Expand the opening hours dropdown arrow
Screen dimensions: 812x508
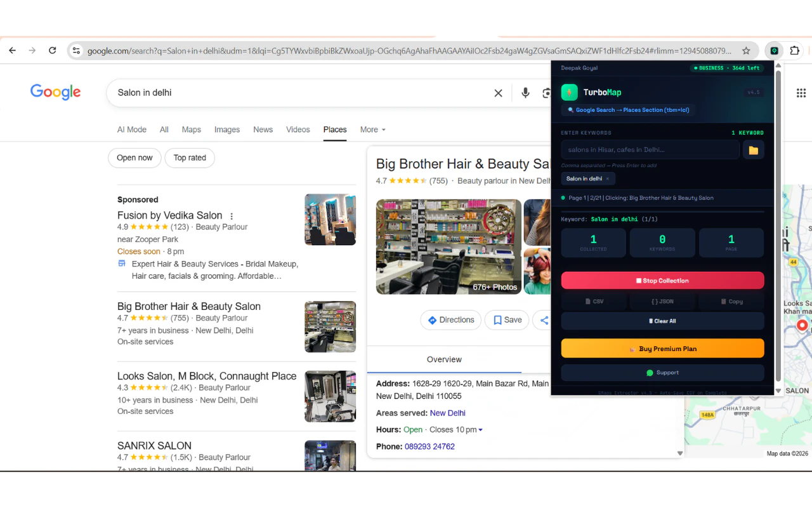click(x=480, y=430)
